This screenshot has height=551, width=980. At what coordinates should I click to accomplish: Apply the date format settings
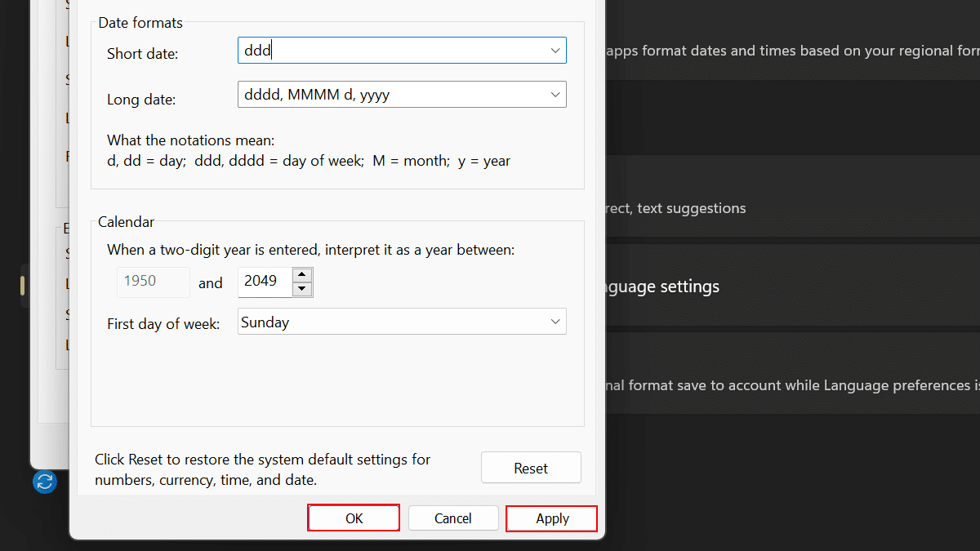552,518
